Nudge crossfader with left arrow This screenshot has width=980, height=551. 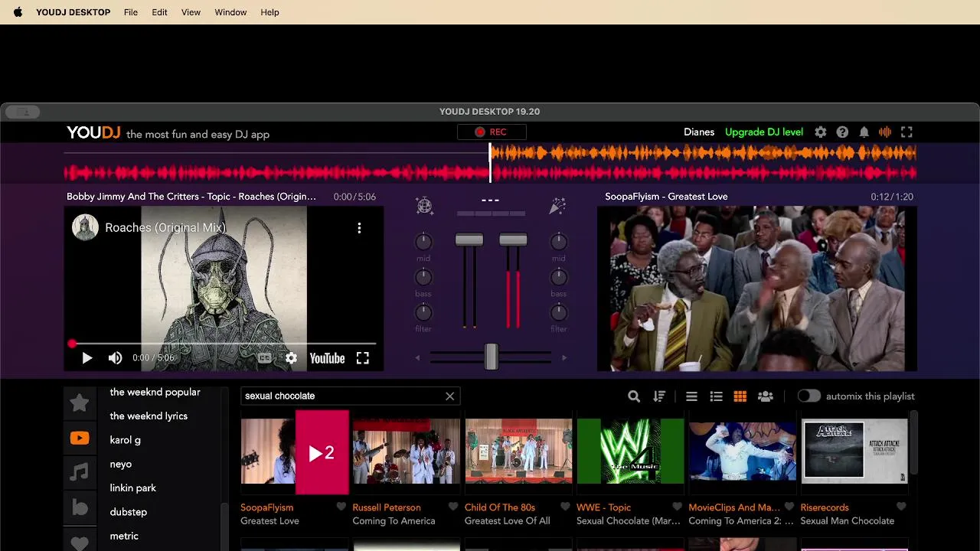pyautogui.click(x=417, y=357)
